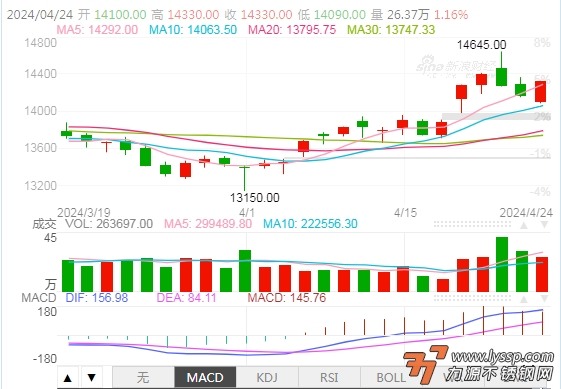The image size is (561, 389).
Task: Click the candlestick with the 13150.00 low
Action: [245, 178]
